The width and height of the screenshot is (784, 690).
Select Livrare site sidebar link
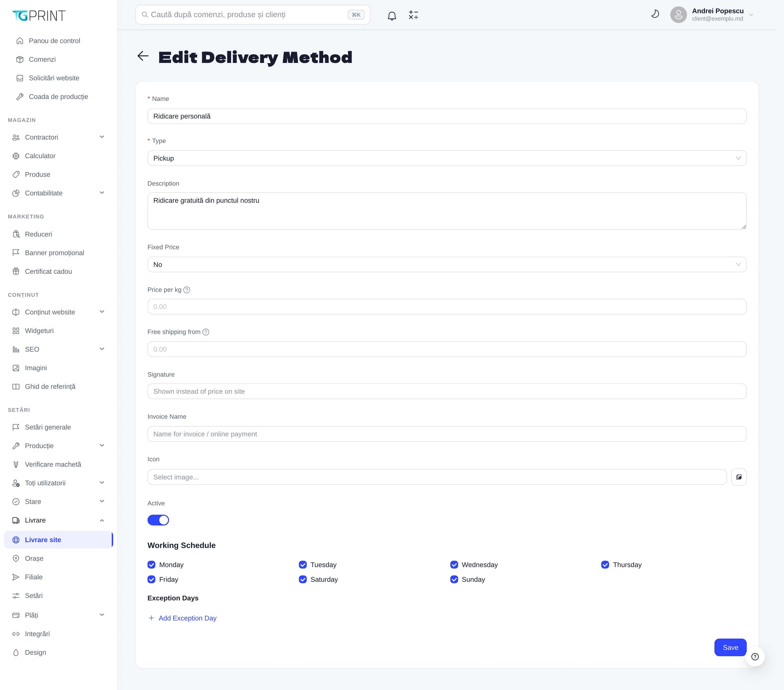pos(58,540)
